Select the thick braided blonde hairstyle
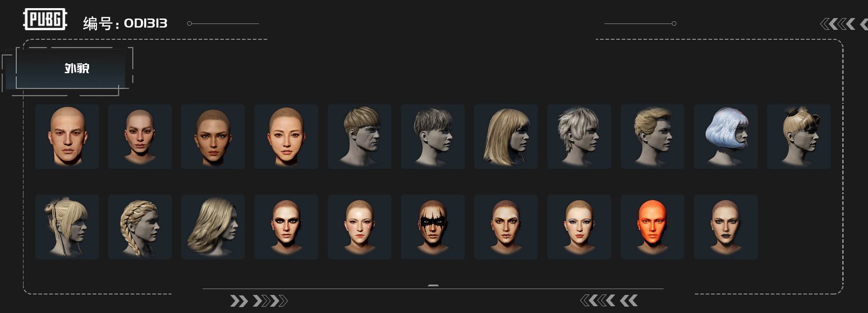The image size is (868, 313). (140, 227)
